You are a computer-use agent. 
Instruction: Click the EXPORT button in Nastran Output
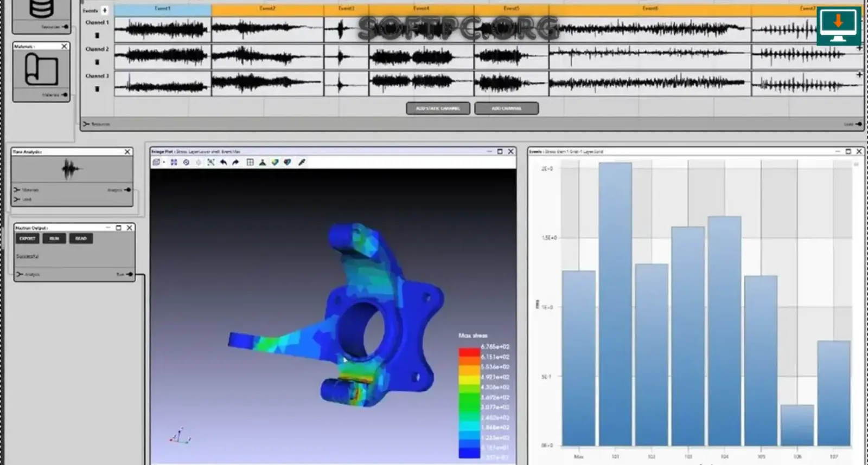click(x=27, y=238)
